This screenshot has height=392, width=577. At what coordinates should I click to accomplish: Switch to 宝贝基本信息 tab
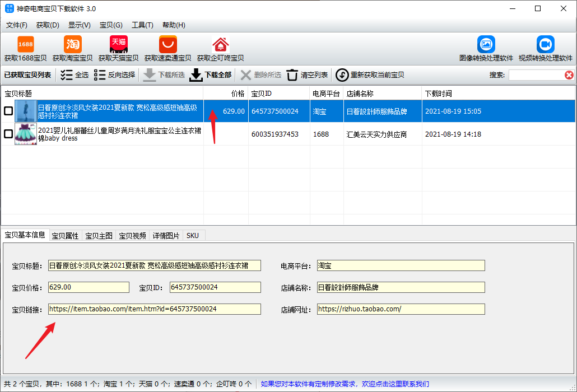coord(25,235)
